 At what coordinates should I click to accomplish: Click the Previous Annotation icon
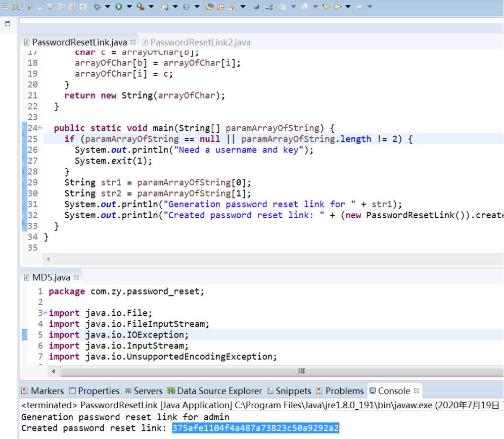pos(304,7)
